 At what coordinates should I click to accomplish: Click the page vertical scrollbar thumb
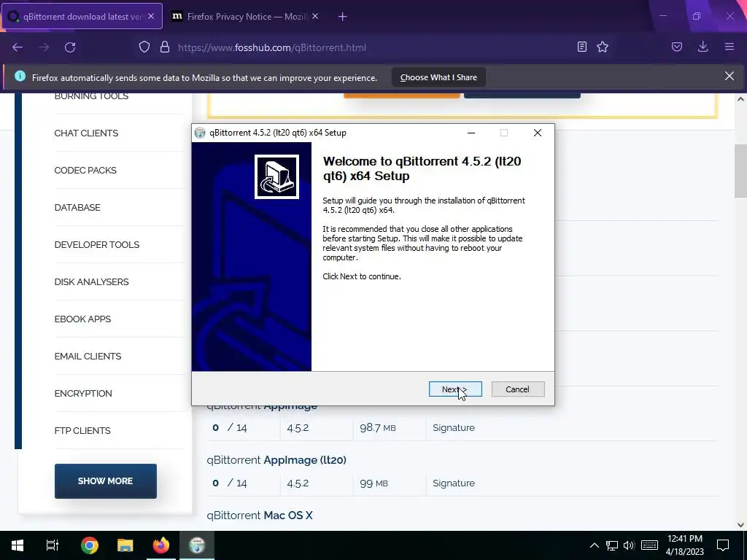coord(740,171)
